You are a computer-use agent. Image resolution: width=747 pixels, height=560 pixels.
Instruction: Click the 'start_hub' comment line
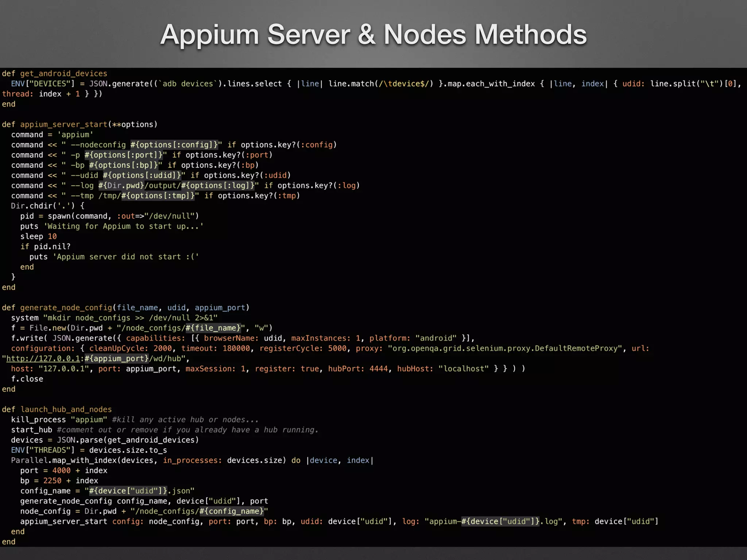pos(165,430)
